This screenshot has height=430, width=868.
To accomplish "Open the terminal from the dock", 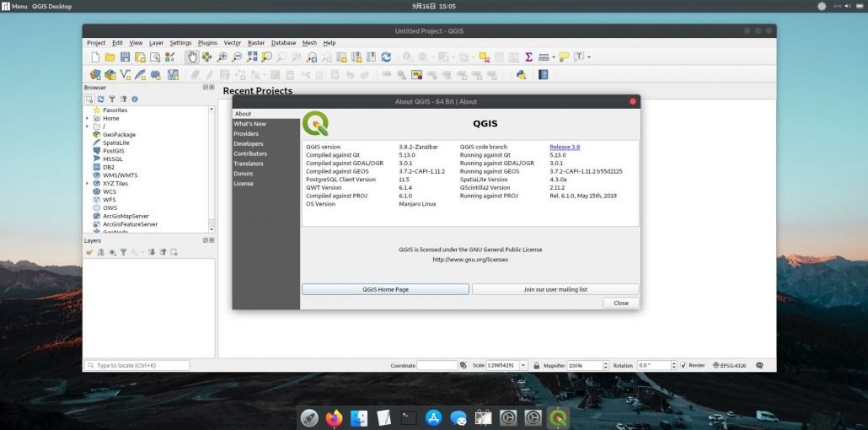I will coord(409,418).
